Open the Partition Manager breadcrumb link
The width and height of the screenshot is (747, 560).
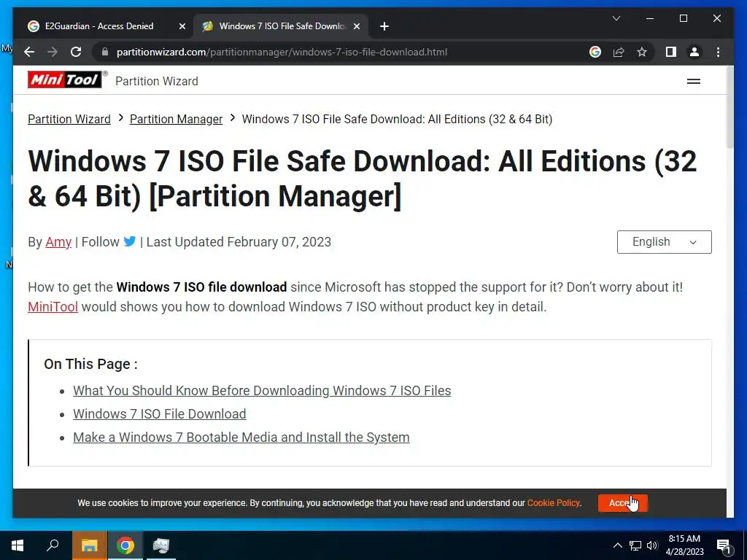(x=176, y=119)
